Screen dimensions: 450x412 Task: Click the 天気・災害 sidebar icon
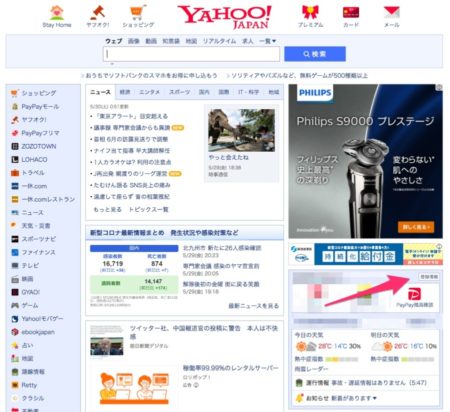click(x=15, y=226)
